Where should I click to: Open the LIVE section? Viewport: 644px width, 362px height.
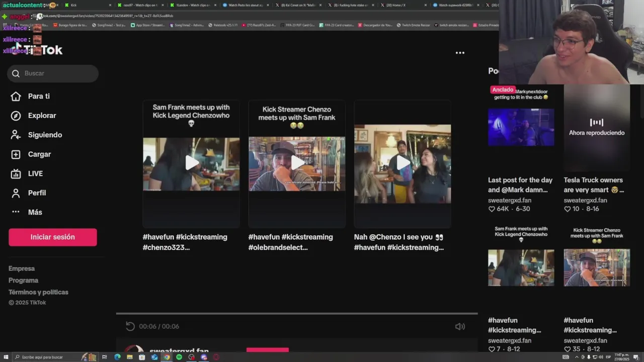tap(35, 173)
